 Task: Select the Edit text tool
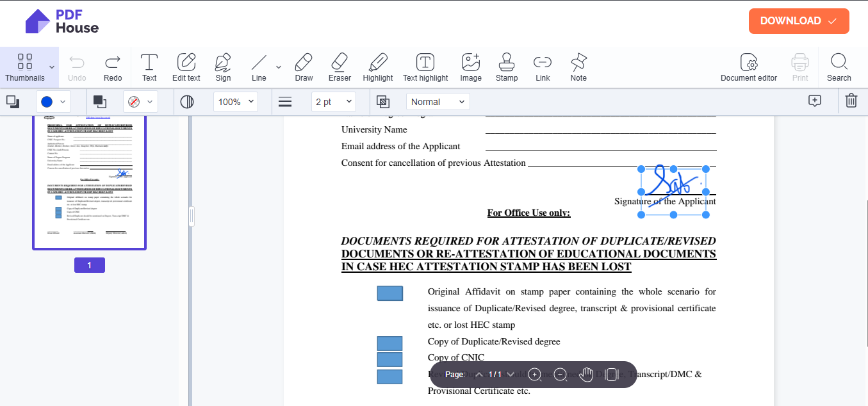tap(186, 67)
